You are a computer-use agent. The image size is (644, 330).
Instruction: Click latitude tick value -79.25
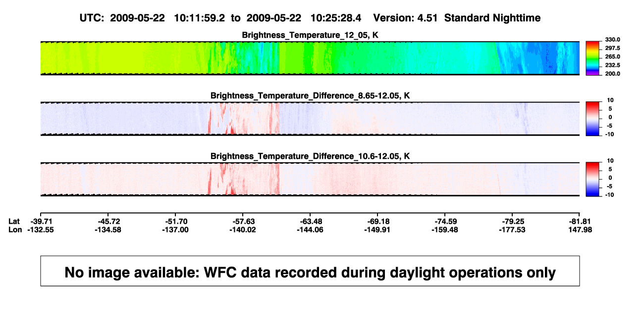(512, 221)
